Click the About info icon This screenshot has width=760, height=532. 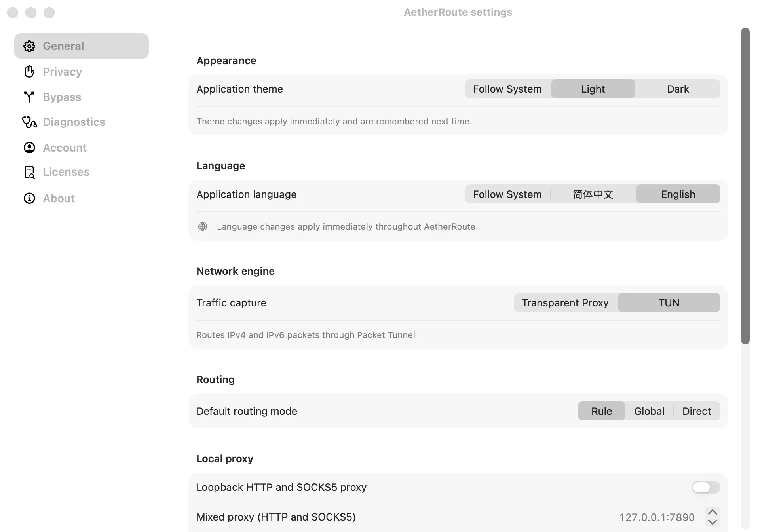(29, 198)
